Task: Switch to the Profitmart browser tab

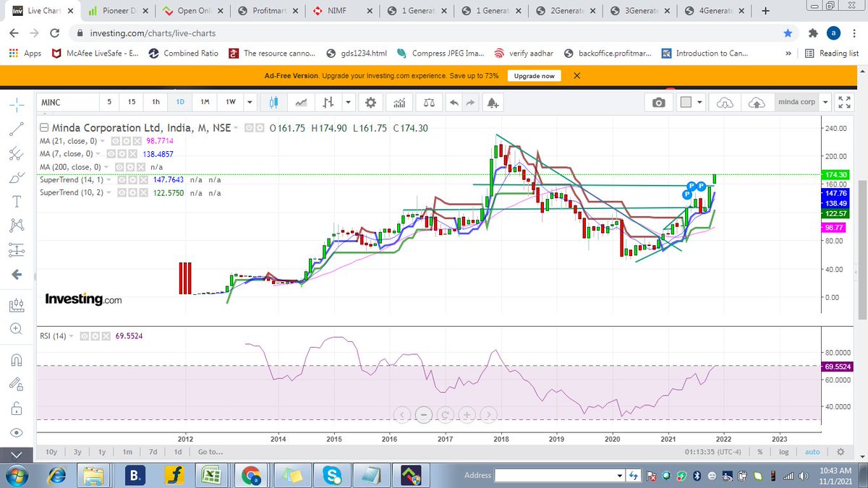Action: pyautogui.click(x=267, y=12)
